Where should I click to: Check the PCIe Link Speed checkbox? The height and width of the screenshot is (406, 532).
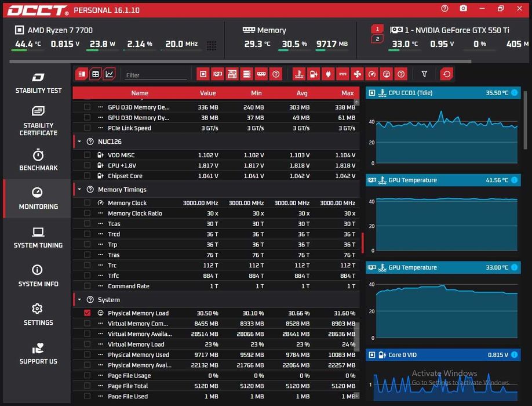point(87,128)
